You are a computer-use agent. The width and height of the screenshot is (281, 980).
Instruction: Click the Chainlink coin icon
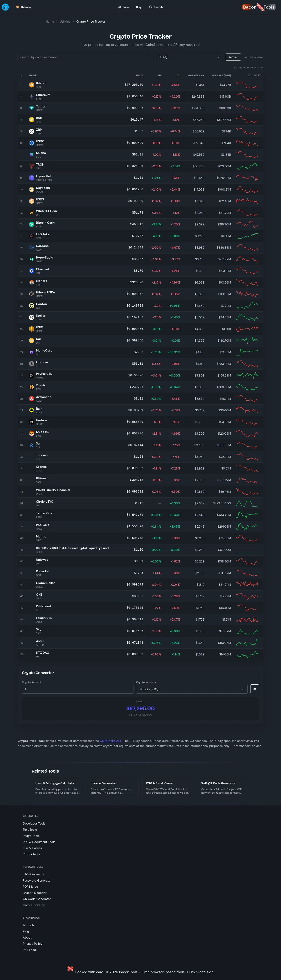[32, 271]
